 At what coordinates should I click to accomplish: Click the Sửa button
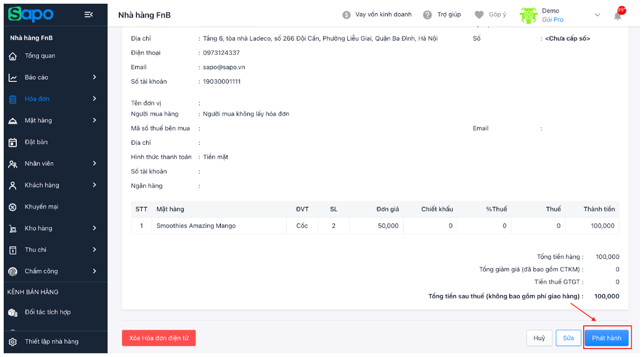[x=568, y=338]
